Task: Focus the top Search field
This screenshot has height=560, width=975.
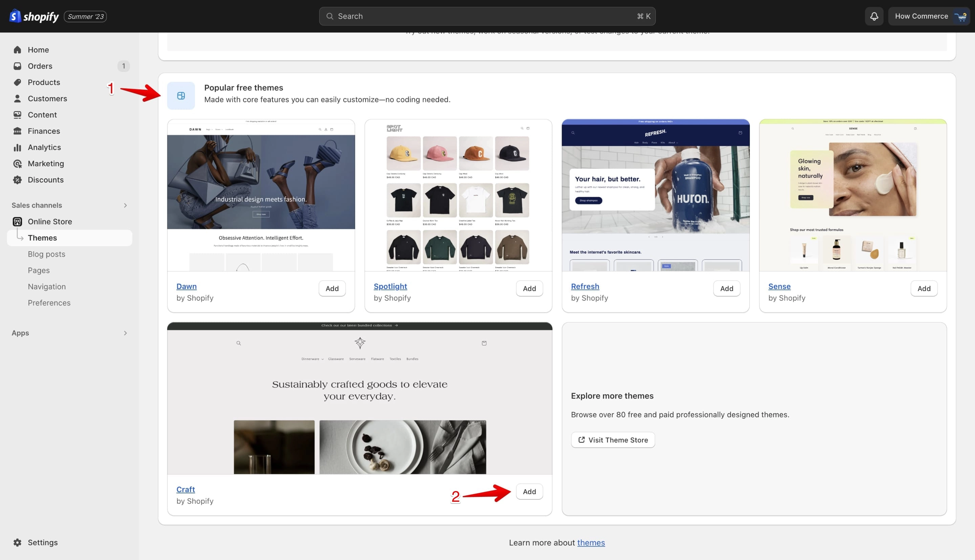Action: [487, 16]
